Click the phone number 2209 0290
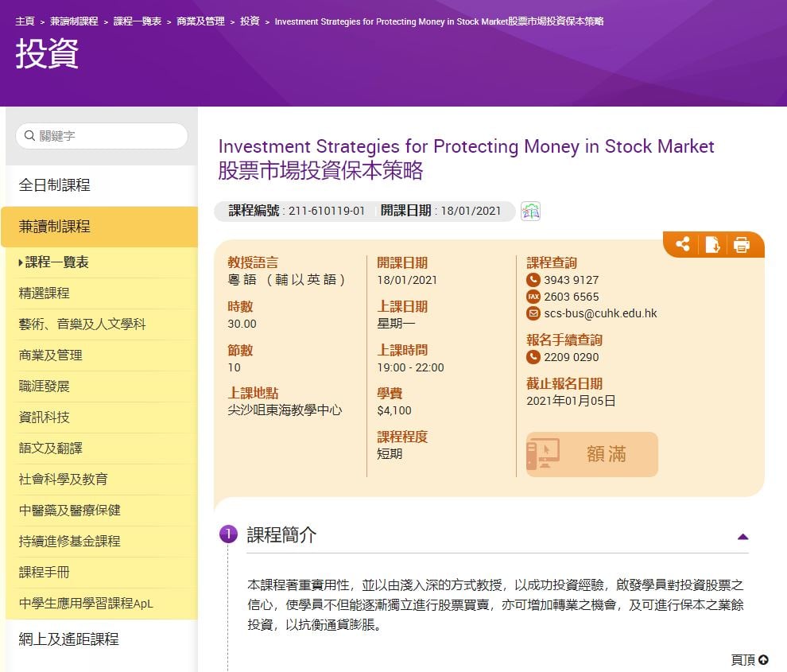The height and width of the screenshot is (672, 787). (x=572, y=357)
